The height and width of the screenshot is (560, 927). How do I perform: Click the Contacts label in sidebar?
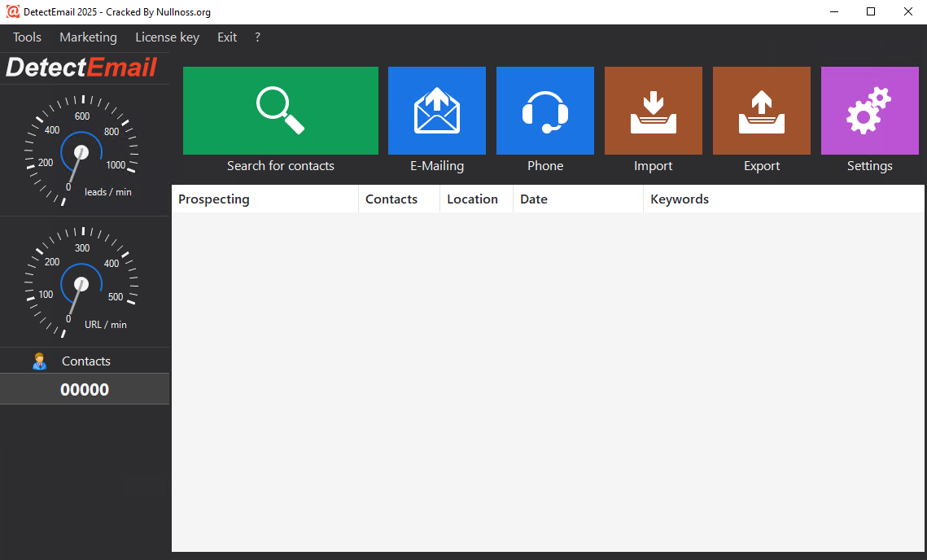tap(86, 361)
